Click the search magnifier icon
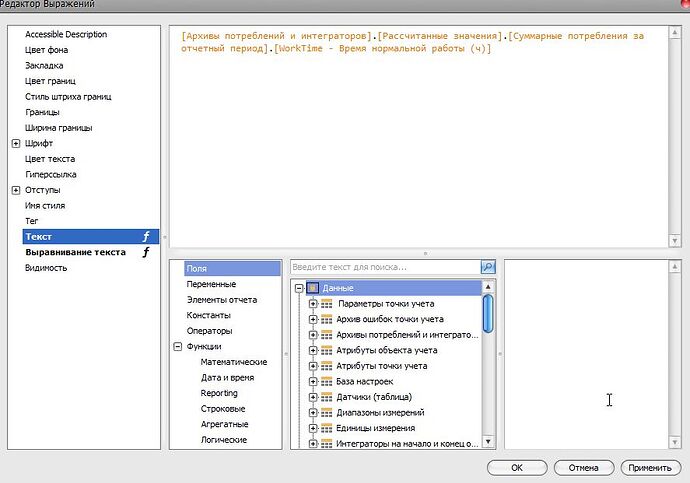Viewport: 690px width, 483px height. pos(488,267)
